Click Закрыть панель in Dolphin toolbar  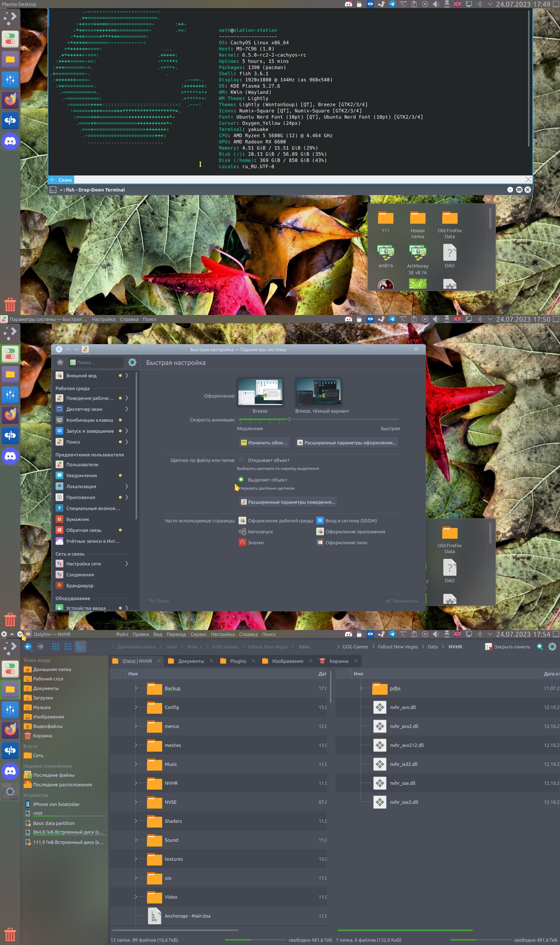click(x=508, y=647)
